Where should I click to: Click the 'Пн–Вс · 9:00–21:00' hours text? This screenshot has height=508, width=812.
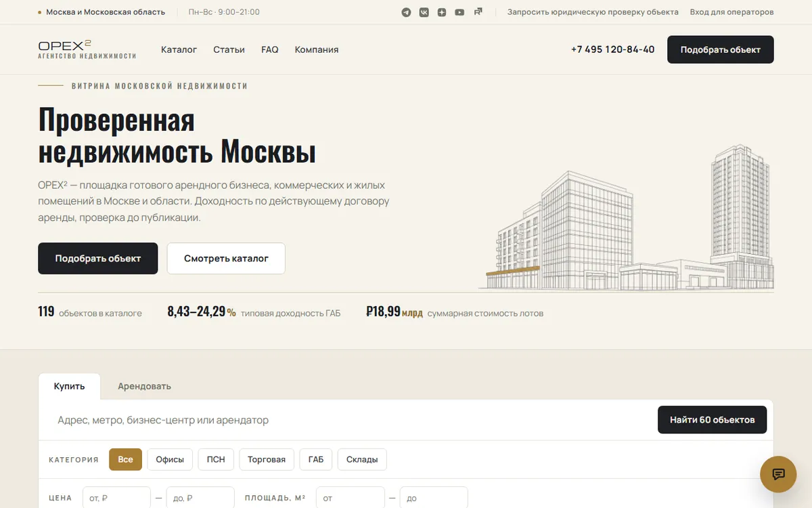point(224,12)
